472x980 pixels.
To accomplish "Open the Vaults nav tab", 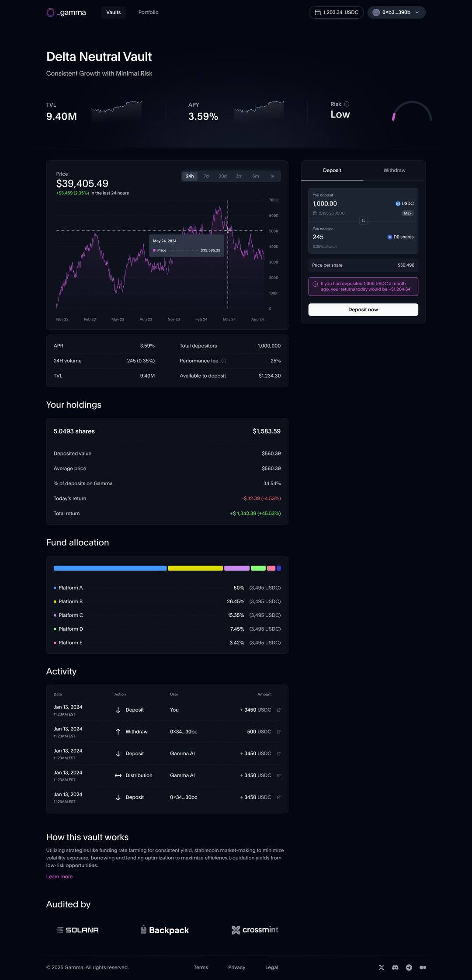I will coord(114,12).
